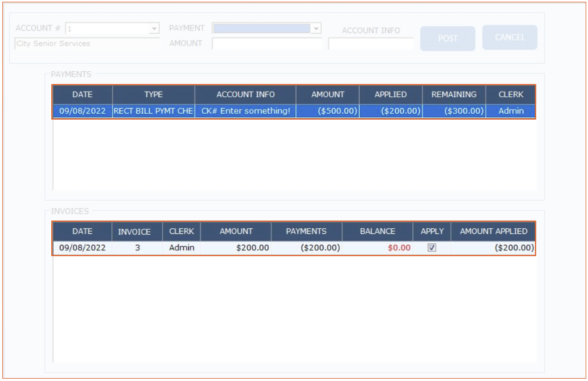
Task: Click the APPLIED column header in Payments
Action: pyautogui.click(x=390, y=94)
